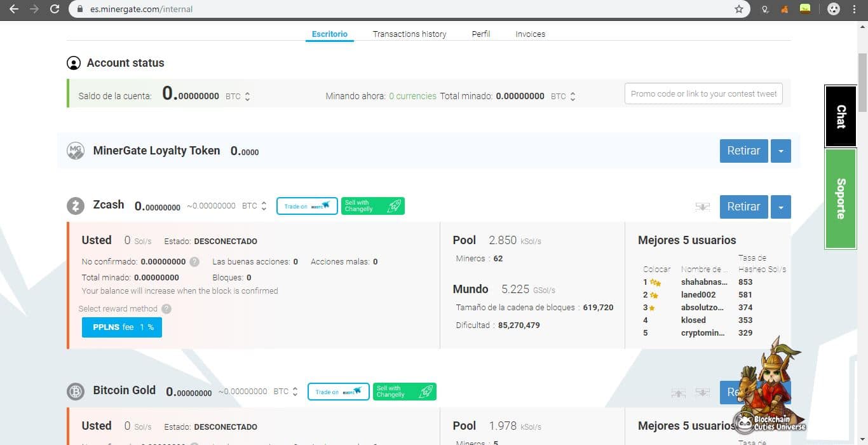This screenshot has height=445, width=868.
Task: Open the Soporte side tab
Action: 841,198
